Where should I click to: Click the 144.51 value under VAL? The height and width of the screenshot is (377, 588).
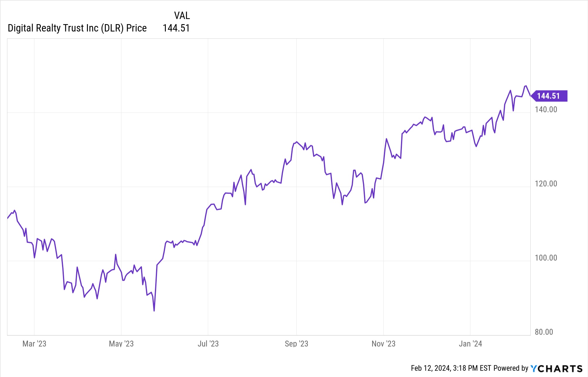tap(176, 28)
